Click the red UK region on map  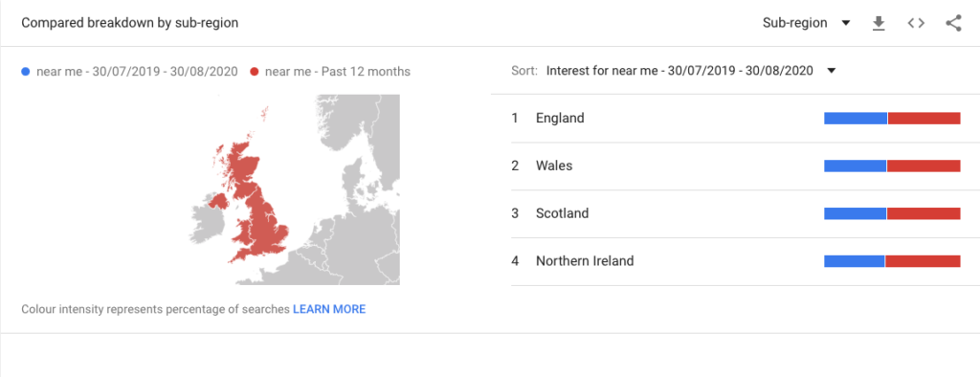256,212
